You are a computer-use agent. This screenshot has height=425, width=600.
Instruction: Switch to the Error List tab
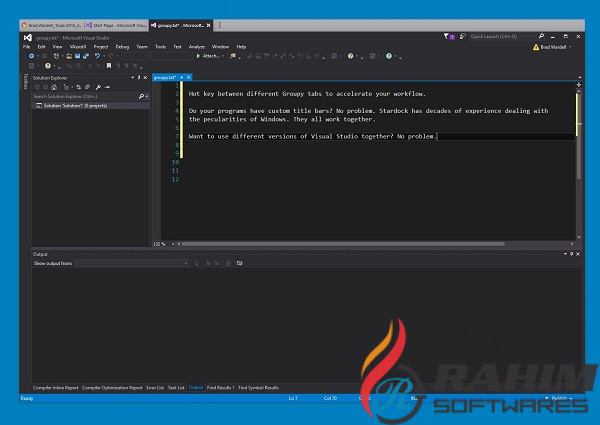point(155,388)
